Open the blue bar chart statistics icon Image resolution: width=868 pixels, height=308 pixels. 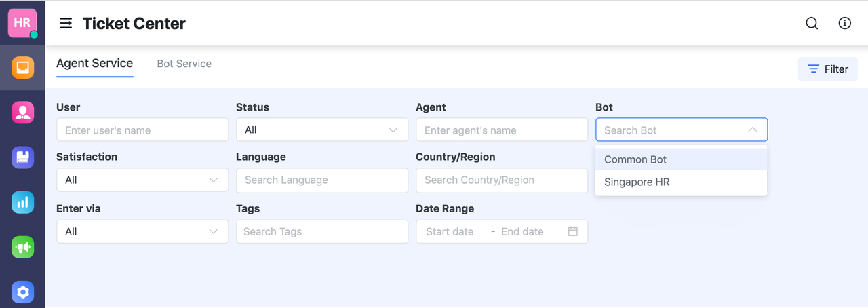pos(22,202)
